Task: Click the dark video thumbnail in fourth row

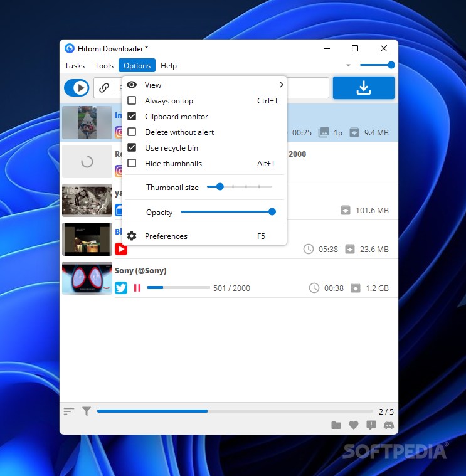Action: click(x=87, y=239)
